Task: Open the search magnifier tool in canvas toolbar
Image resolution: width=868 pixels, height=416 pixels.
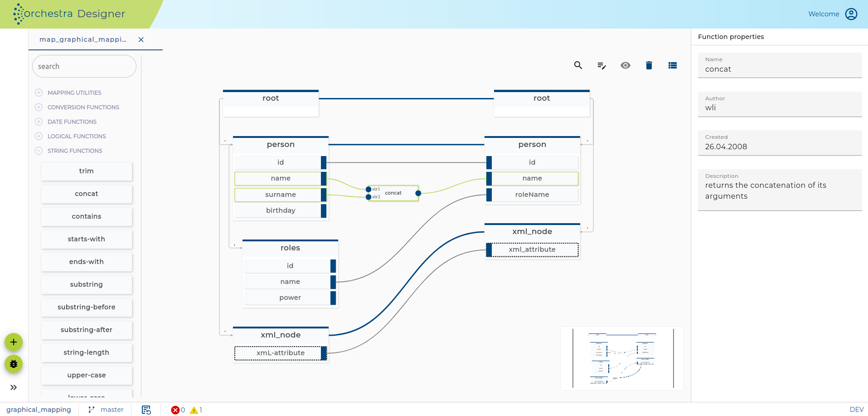Action: coord(578,65)
